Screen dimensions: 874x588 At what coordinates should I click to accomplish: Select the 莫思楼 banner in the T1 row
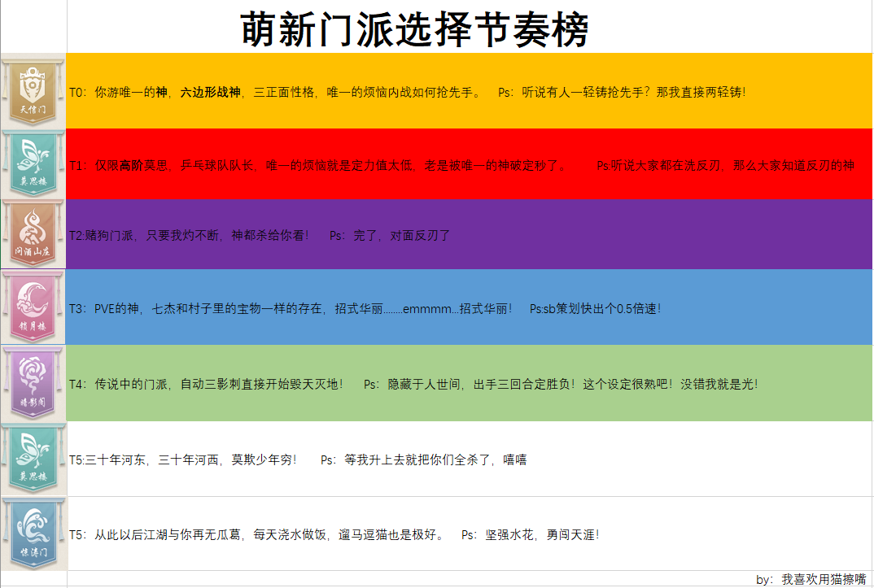[33, 165]
